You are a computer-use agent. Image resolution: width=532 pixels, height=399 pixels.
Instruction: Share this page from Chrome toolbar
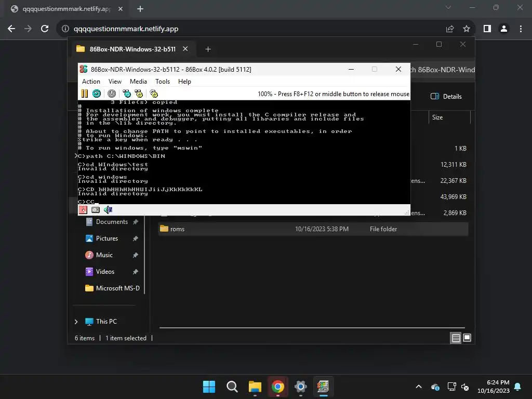click(450, 29)
